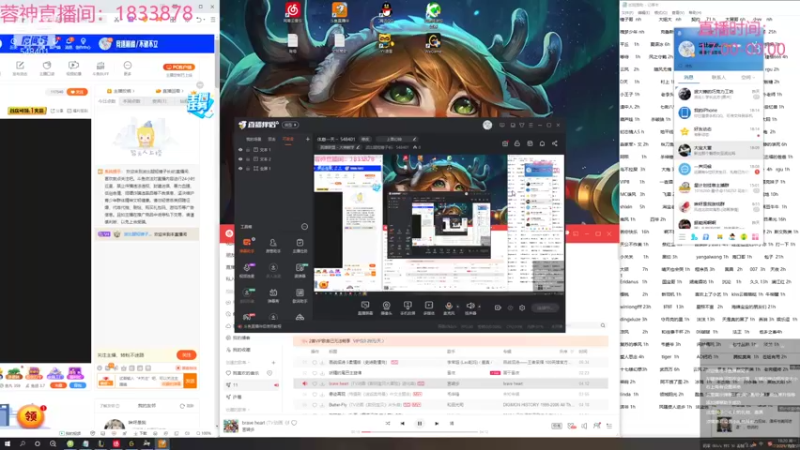This screenshot has height=450, width=800.
Task: Open the last tool in toolbox third row
Action: click(x=299, y=295)
